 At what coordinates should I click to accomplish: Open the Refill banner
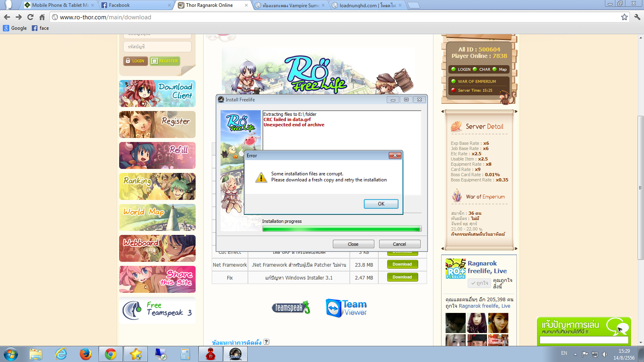pos(157,155)
